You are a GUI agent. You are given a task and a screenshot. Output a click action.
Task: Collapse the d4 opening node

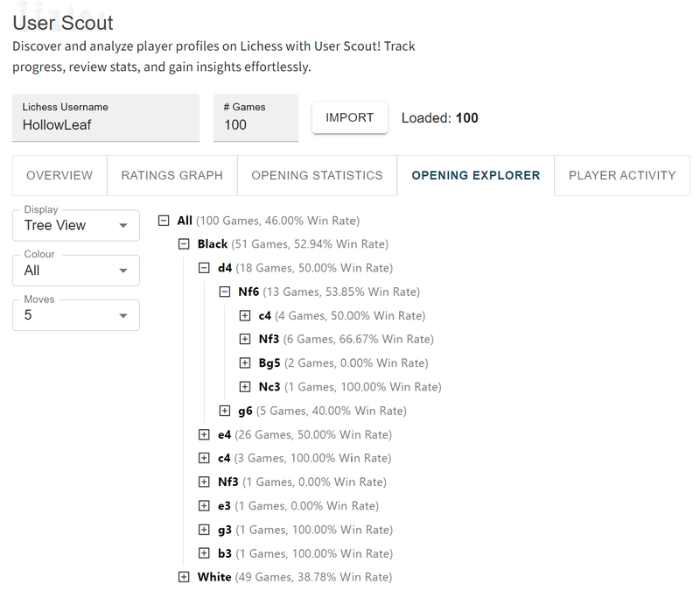204,268
